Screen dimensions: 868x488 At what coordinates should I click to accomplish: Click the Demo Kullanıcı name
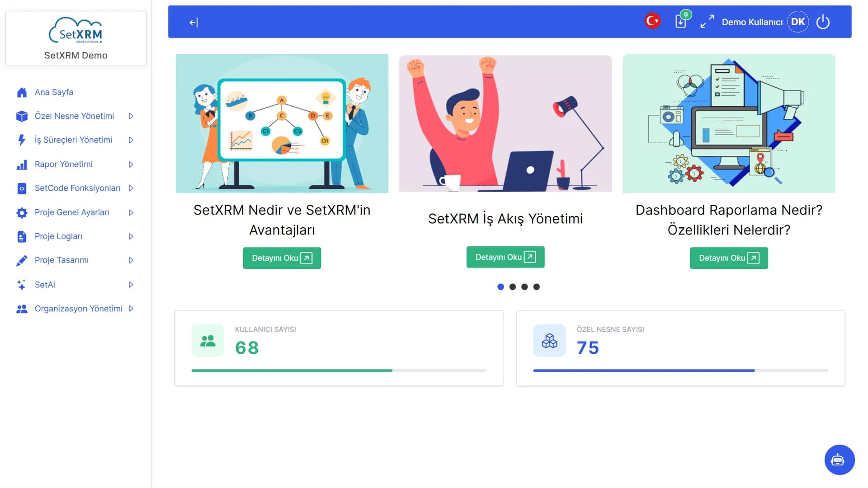click(x=752, y=22)
